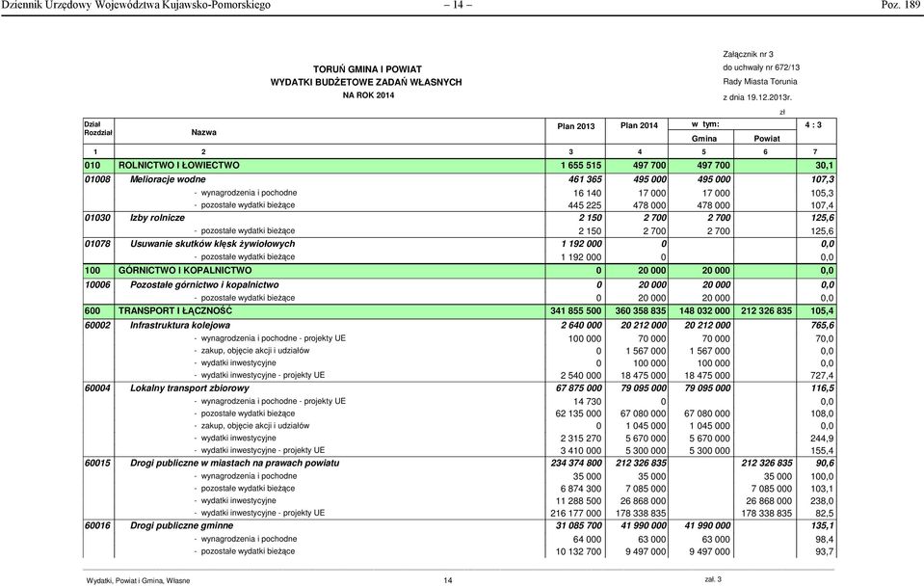Click the 'Plan 2014' column header
The width and height of the screenshot is (924, 587).
[639, 125]
